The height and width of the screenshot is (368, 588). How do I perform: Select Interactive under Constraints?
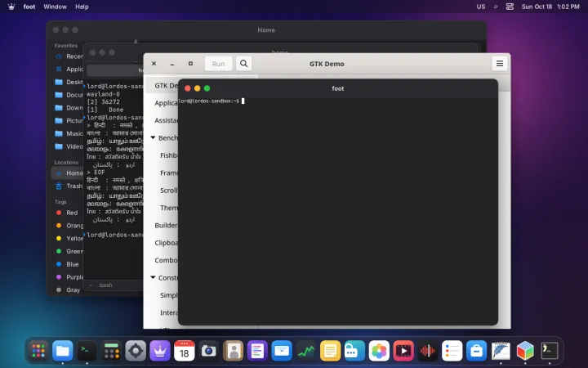pyautogui.click(x=169, y=312)
